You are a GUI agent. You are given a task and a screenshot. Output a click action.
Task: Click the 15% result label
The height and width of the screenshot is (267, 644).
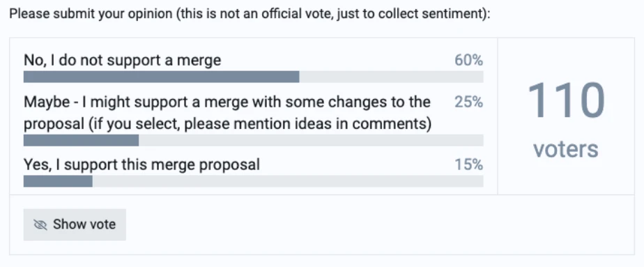(468, 165)
